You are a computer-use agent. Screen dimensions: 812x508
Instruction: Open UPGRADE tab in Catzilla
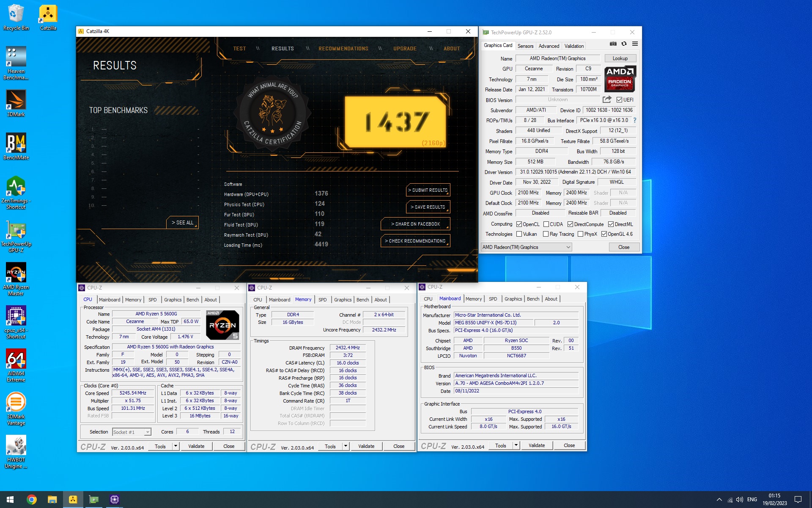(x=405, y=49)
